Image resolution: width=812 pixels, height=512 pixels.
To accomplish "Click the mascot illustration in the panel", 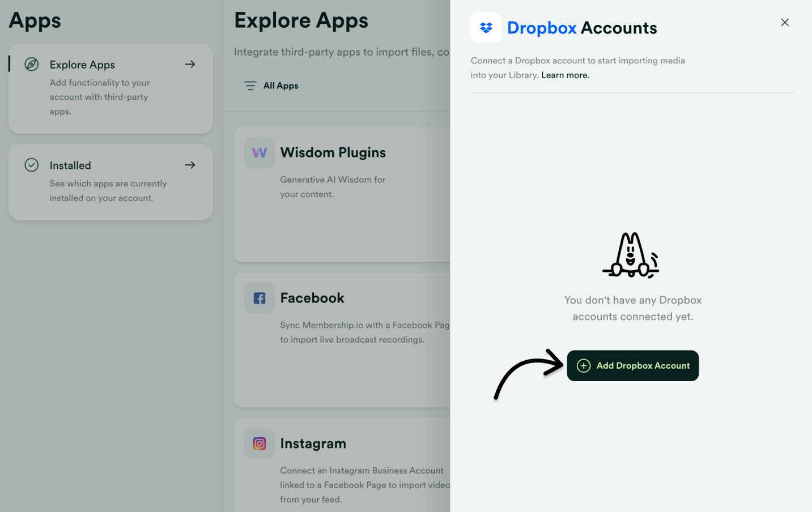I will pyautogui.click(x=631, y=255).
